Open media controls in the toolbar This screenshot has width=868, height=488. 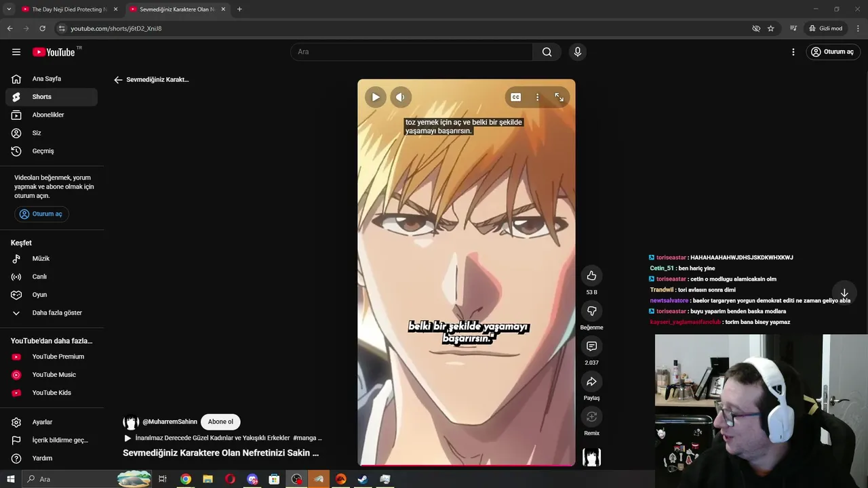pyautogui.click(x=793, y=28)
